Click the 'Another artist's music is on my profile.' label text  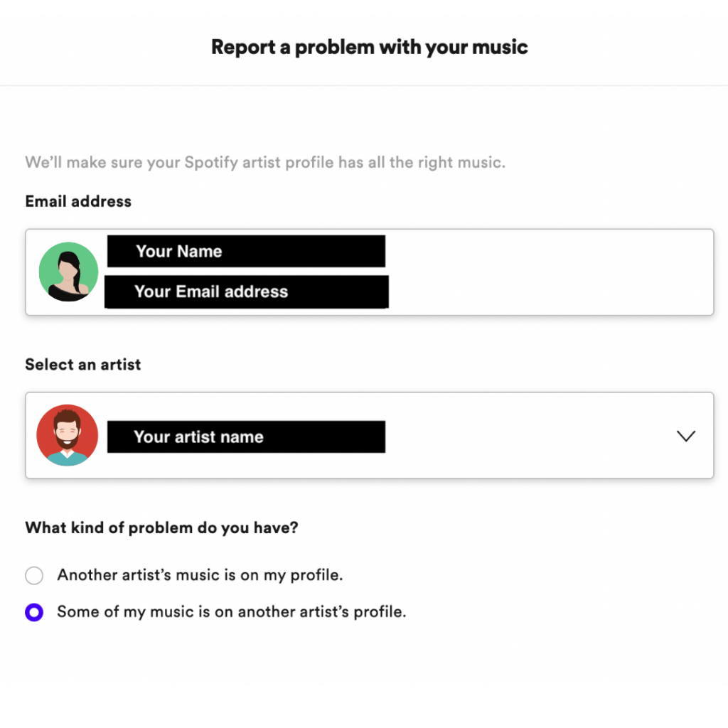pos(200,575)
